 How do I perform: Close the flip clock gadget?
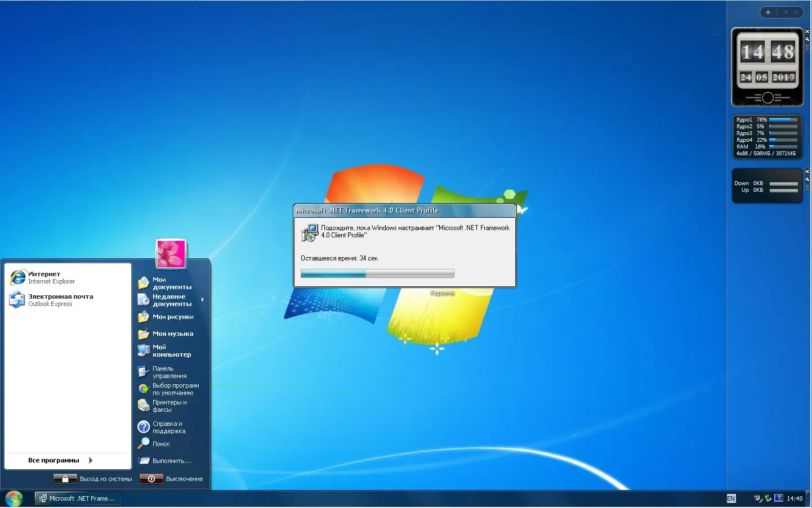[807, 32]
